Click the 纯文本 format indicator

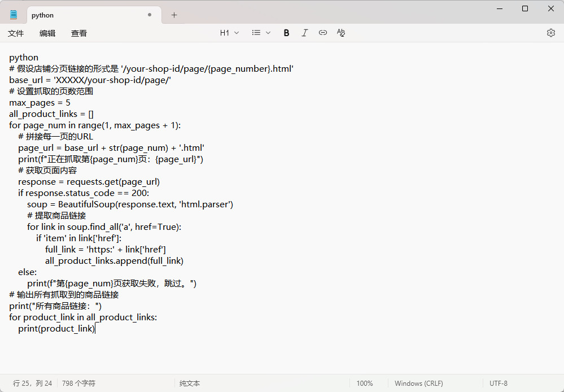tap(190, 383)
